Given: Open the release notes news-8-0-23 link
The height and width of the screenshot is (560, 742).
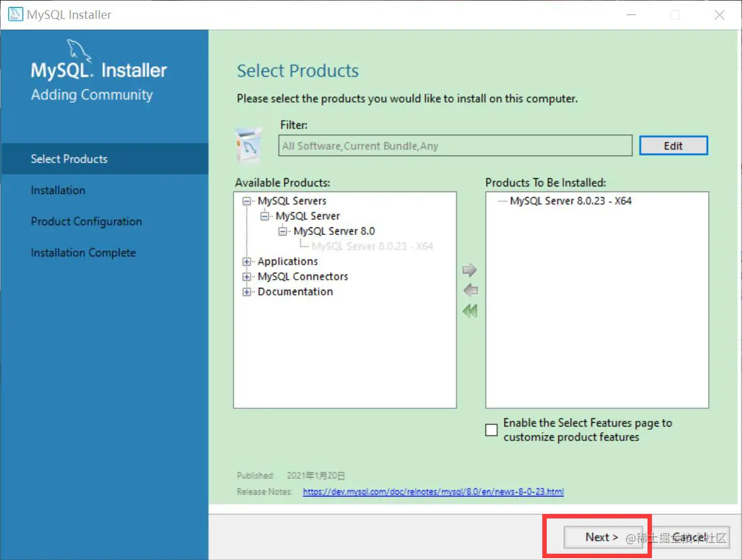Looking at the screenshot, I should point(433,492).
